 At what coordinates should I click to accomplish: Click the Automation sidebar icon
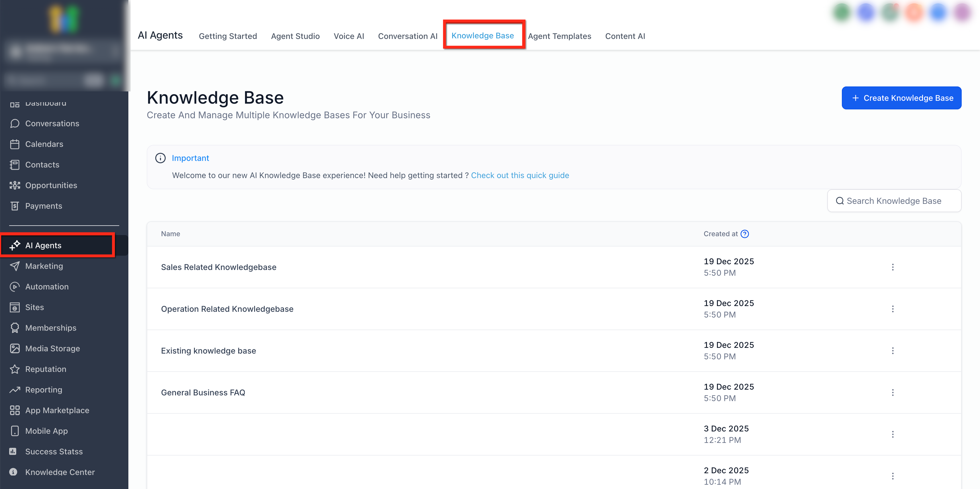[x=14, y=287]
